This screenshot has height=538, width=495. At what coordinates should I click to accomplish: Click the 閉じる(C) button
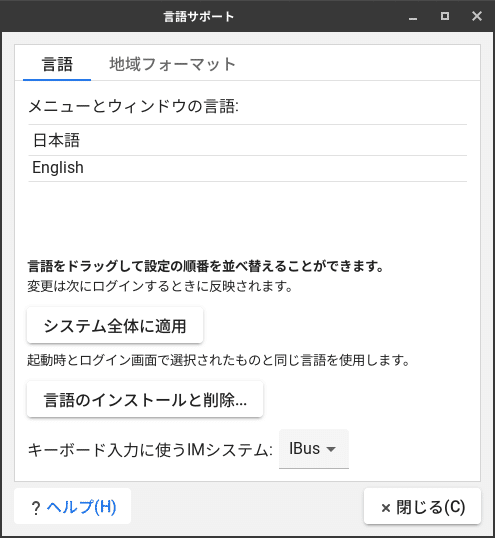click(422, 506)
